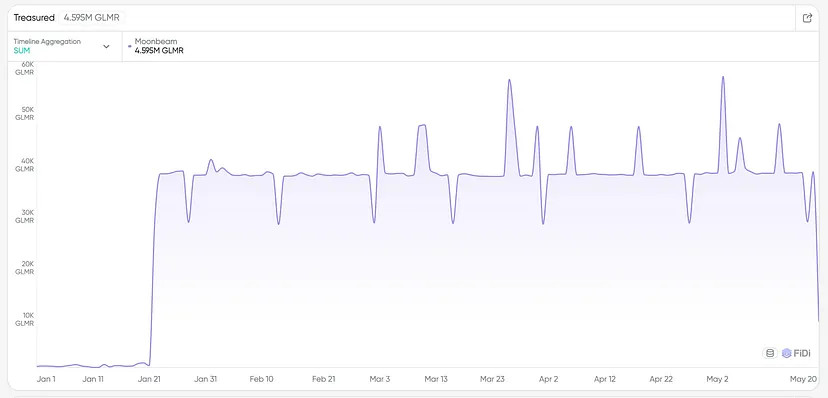Click the Mar 13 date label
Viewport: 828px width, 398px height.
tap(436, 379)
